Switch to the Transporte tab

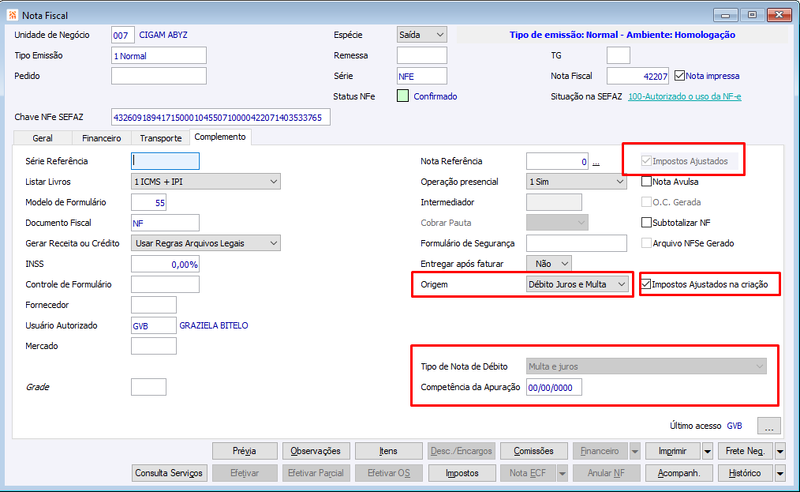(x=161, y=138)
